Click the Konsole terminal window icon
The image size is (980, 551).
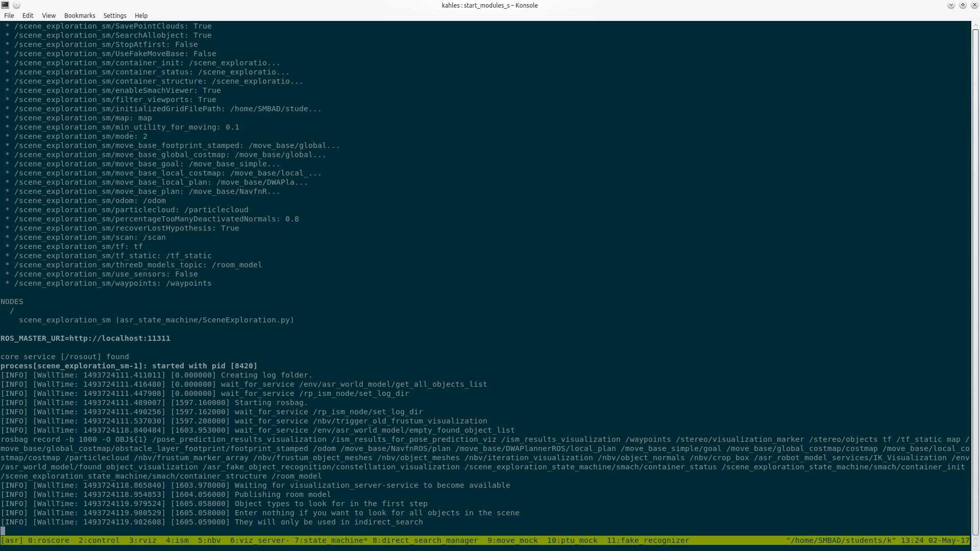pyautogui.click(x=5, y=5)
